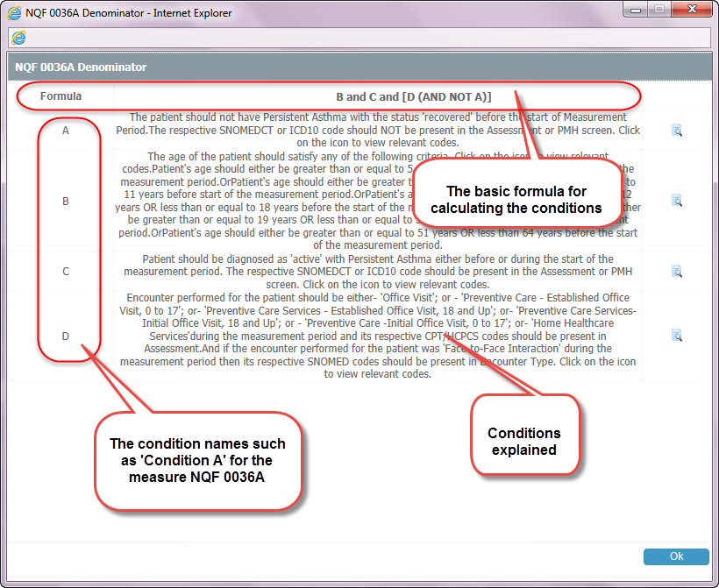Open relevant codes icon for condition A
Image resolution: width=719 pixels, height=588 pixels.
677,131
